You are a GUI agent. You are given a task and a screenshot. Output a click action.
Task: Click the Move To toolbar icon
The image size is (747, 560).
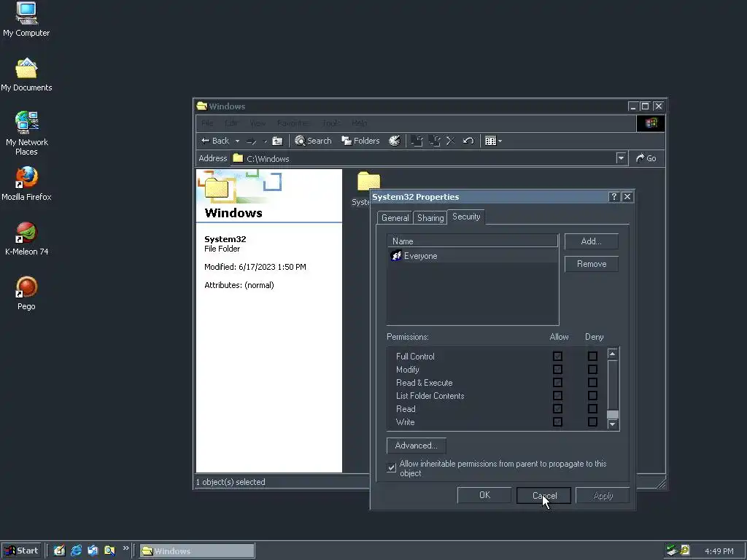[417, 141]
